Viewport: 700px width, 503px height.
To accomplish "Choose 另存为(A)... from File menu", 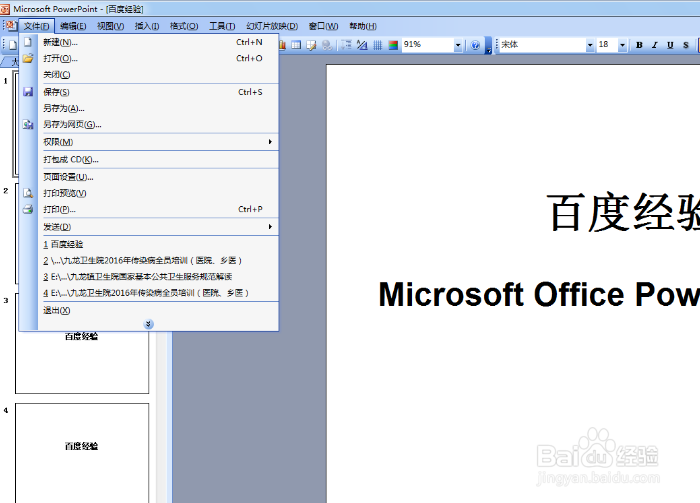I will [150, 108].
